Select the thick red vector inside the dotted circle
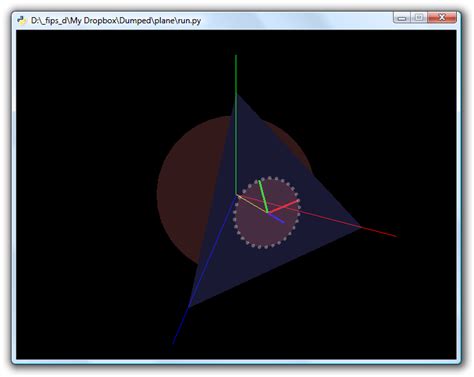Image resolution: width=474 pixels, height=377 pixels. 283,206
